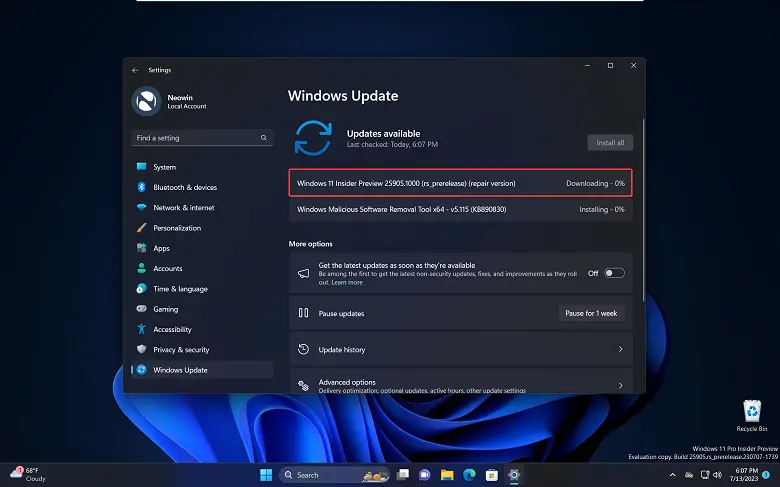Viewport: 780px width, 487px height.
Task: Click the System monitor icon in the sidebar
Action: click(x=141, y=167)
